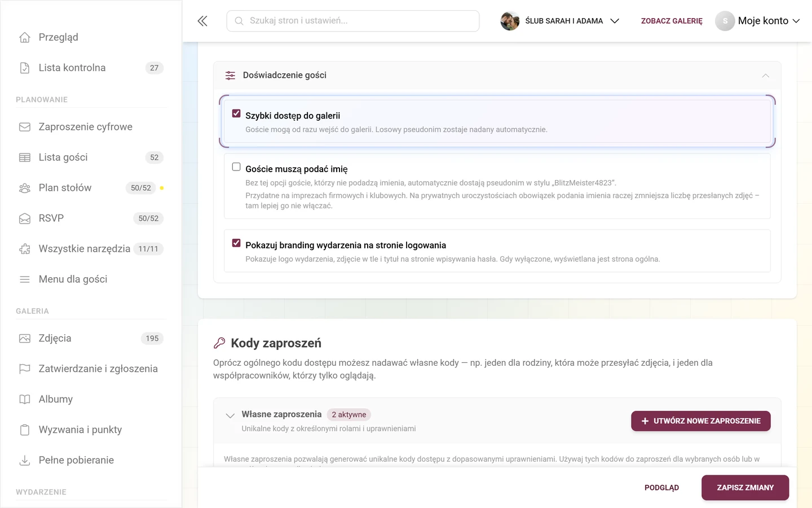
Task: Click the Plan stołów people icon
Action: pyautogui.click(x=25, y=188)
